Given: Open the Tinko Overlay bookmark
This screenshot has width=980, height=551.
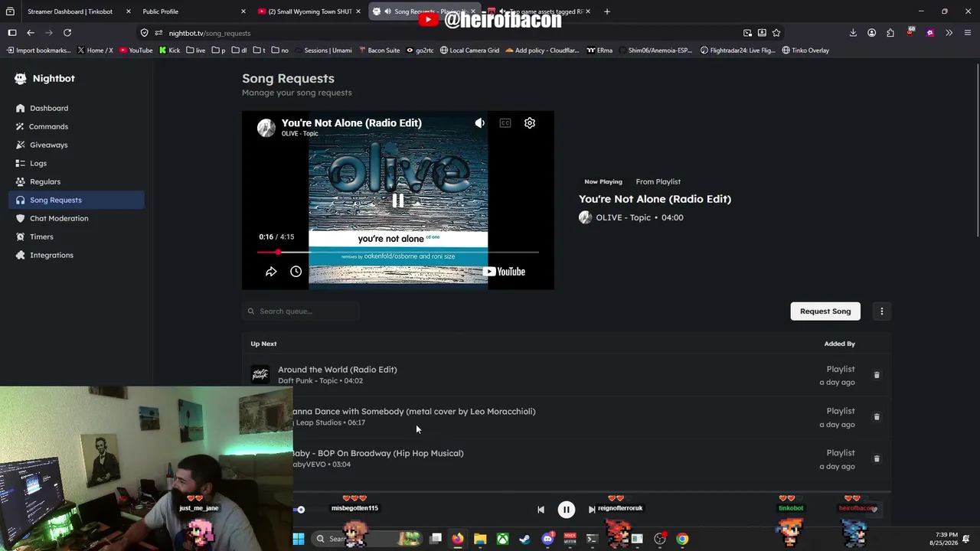Looking at the screenshot, I should (x=805, y=51).
